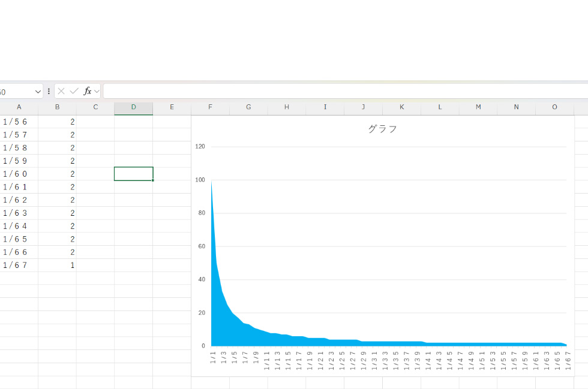Open the fx Insert Function button
The height and width of the screenshot is (389, 588).
pyautogui.click(x=88, y=91)
